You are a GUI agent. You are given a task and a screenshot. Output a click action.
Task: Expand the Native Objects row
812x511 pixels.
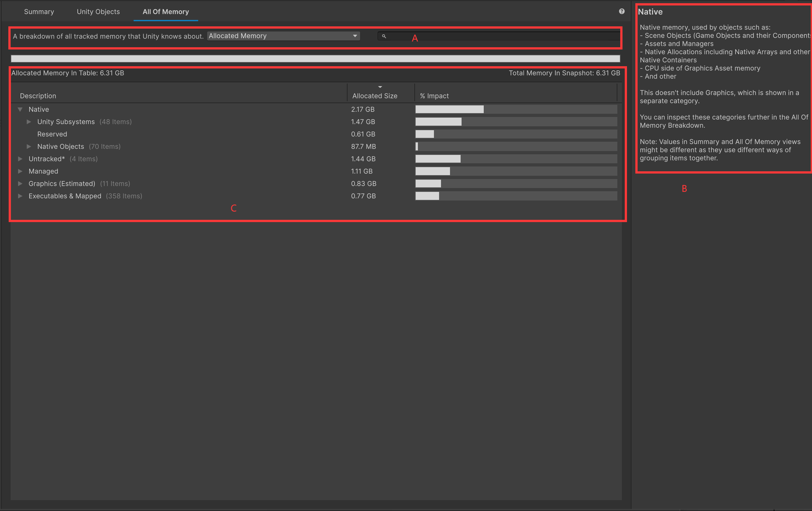(x=29, y=146)
